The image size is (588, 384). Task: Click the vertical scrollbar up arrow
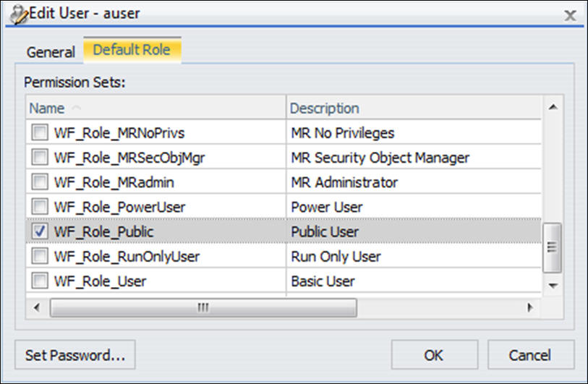[553, 107]
